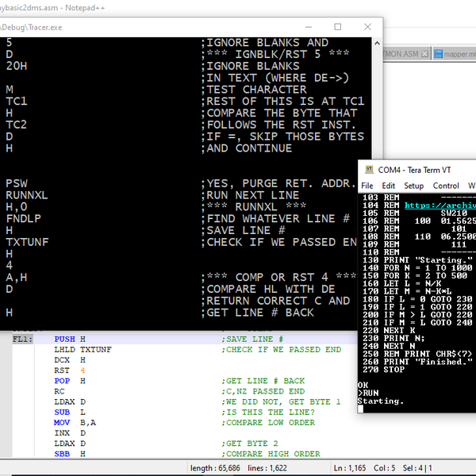Close the Tracer.exe console window

click(x=367, y=26)
